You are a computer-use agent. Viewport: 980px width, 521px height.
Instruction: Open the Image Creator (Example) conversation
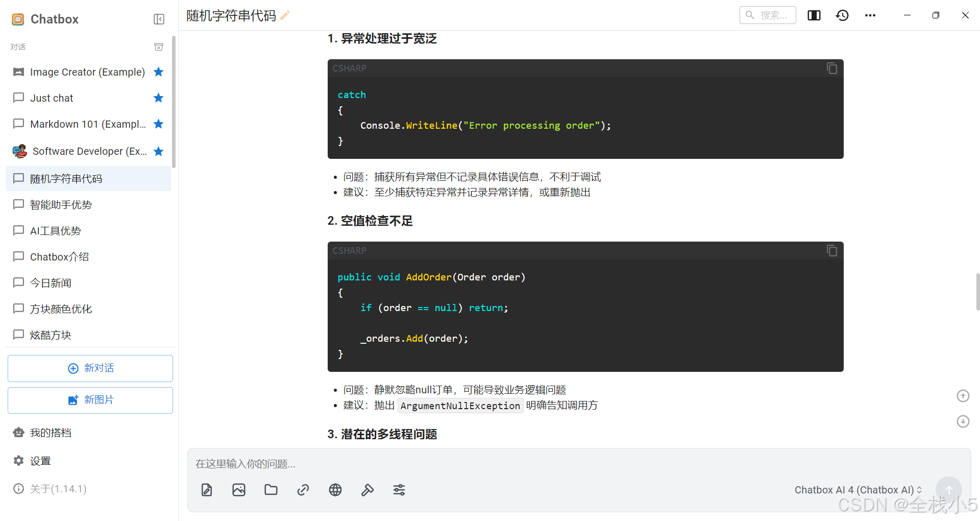88,72
